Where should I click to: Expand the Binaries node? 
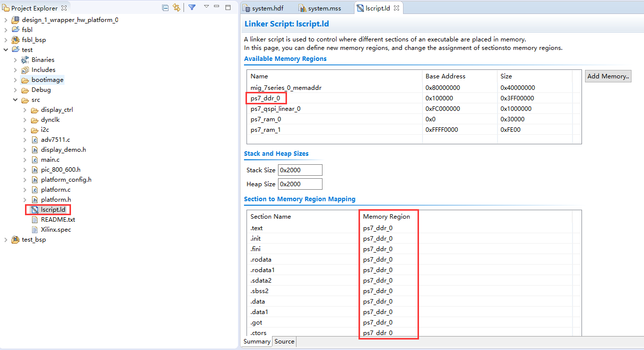pos(15,60)
